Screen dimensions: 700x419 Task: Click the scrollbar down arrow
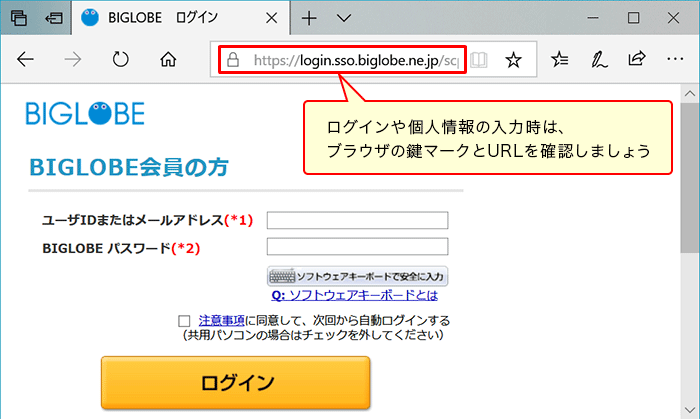(690, 410)
